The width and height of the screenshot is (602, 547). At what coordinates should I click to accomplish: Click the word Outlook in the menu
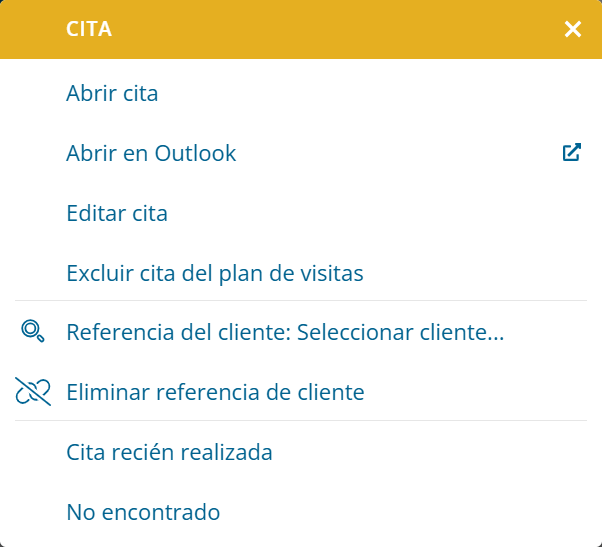[195, 153]
